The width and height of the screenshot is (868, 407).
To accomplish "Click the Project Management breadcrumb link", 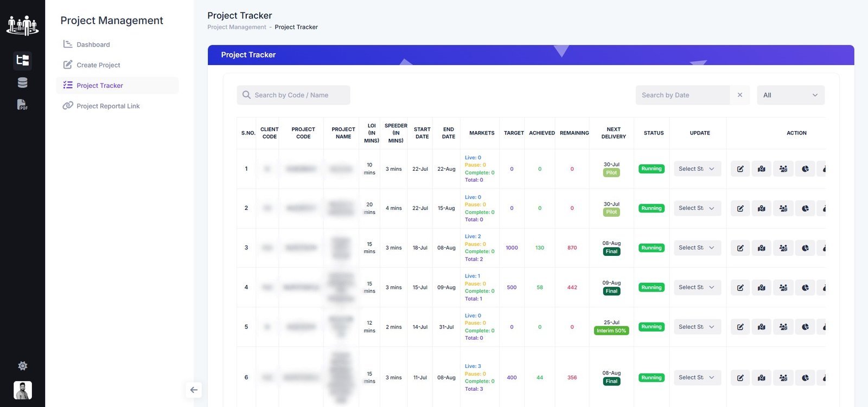I will click(x=237, y=27).
